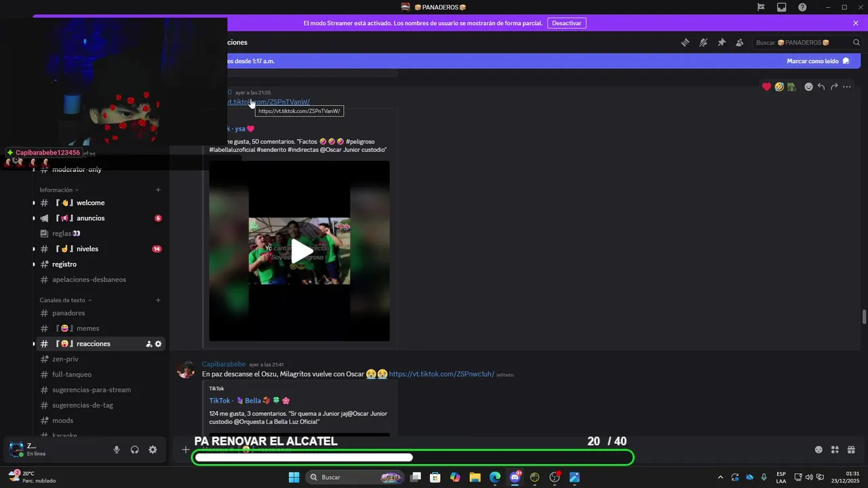Screen dimensions: 868x488
Task: Open User Settings gear icon
Action: pyautogui.click(x=153, y=449)
